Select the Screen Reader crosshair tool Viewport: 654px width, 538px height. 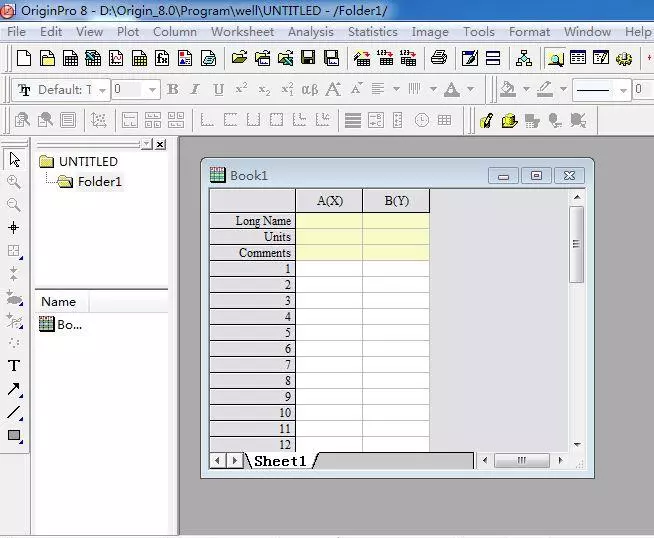[x=14, y=228]
